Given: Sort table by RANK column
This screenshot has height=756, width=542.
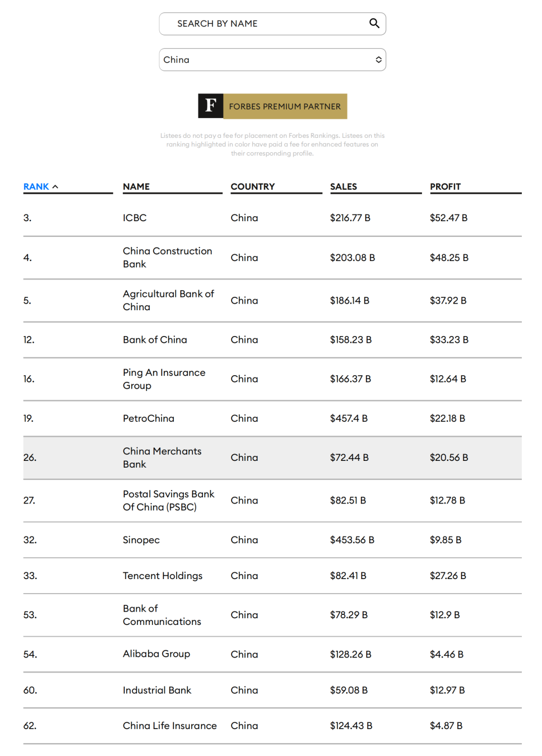Looking at the screenshot, I should (36, 186).
